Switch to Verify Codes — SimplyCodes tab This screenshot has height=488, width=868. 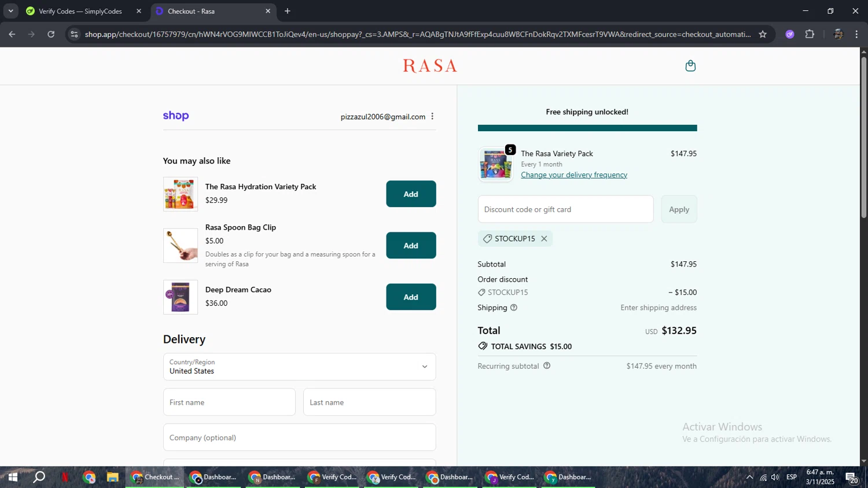tap(80, 11)
